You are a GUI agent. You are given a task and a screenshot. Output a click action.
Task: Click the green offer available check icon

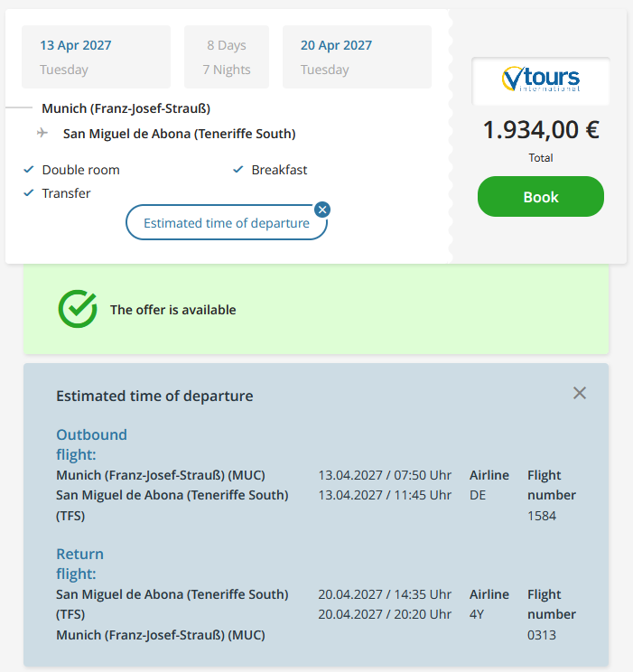[78, 309]
